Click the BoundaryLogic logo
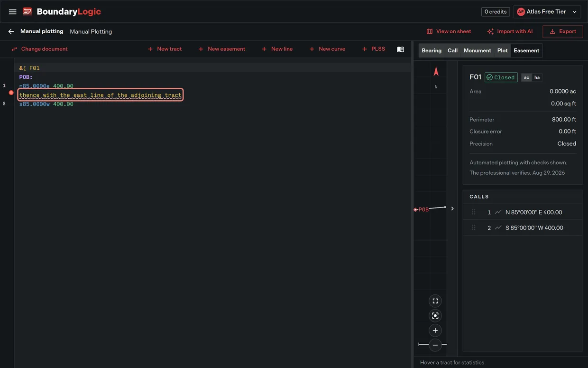This screenshot has height=368, width=588. click(62, 12)
